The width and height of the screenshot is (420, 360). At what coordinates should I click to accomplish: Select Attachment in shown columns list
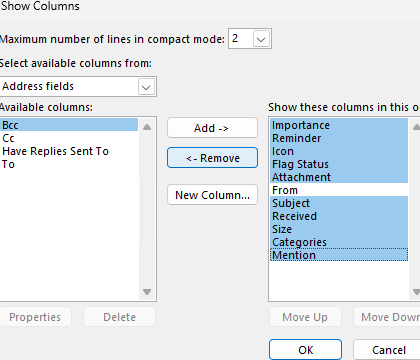click(339, 177)
